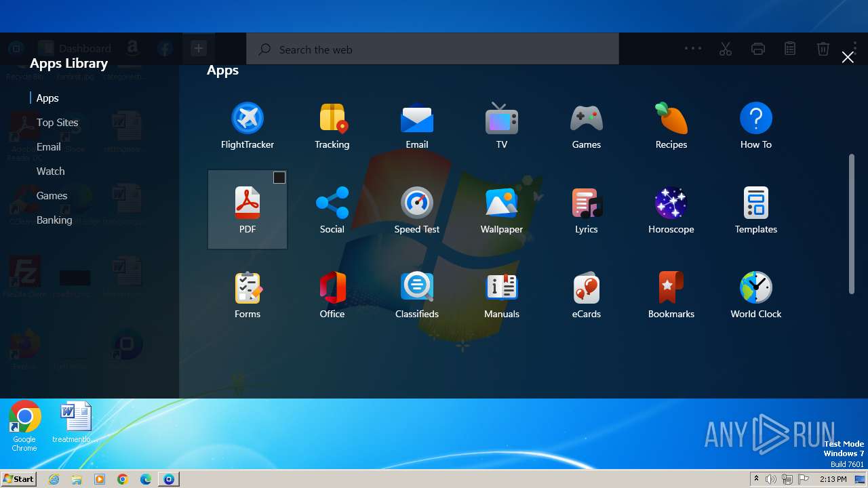Open the Social share app
The image size is (868, 488).
[x=332, y=210]
